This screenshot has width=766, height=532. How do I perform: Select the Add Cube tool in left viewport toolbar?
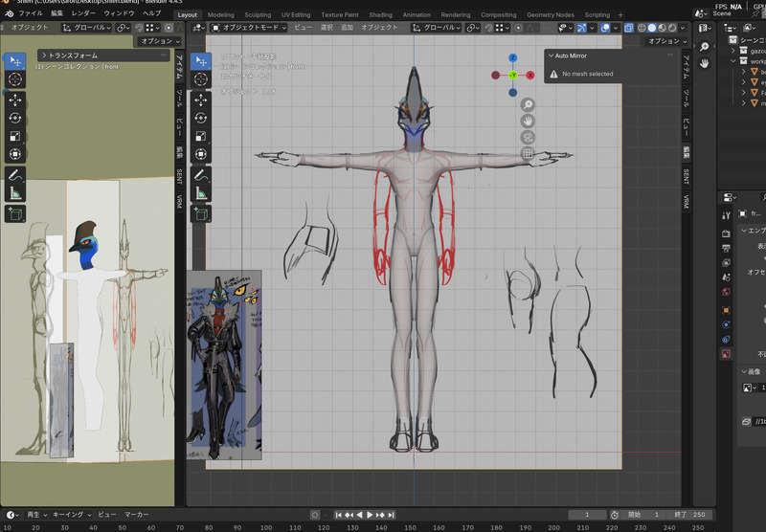(15, 214)
